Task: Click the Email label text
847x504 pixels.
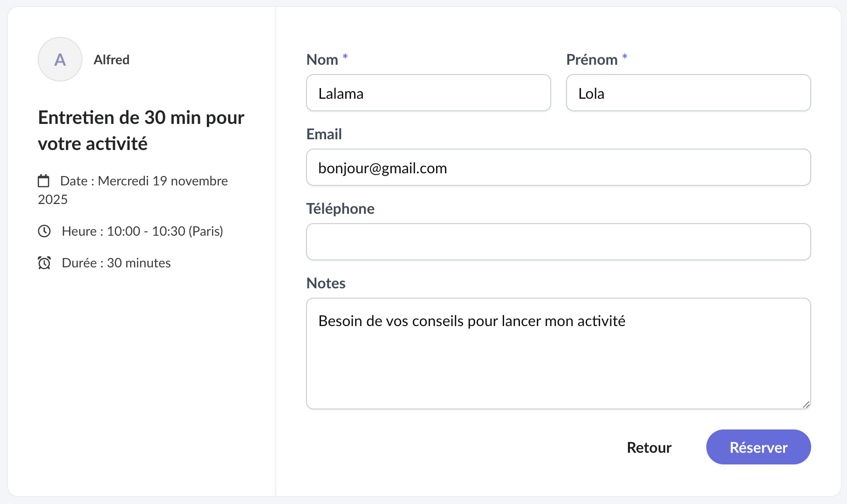Action: tap(324, 134)
